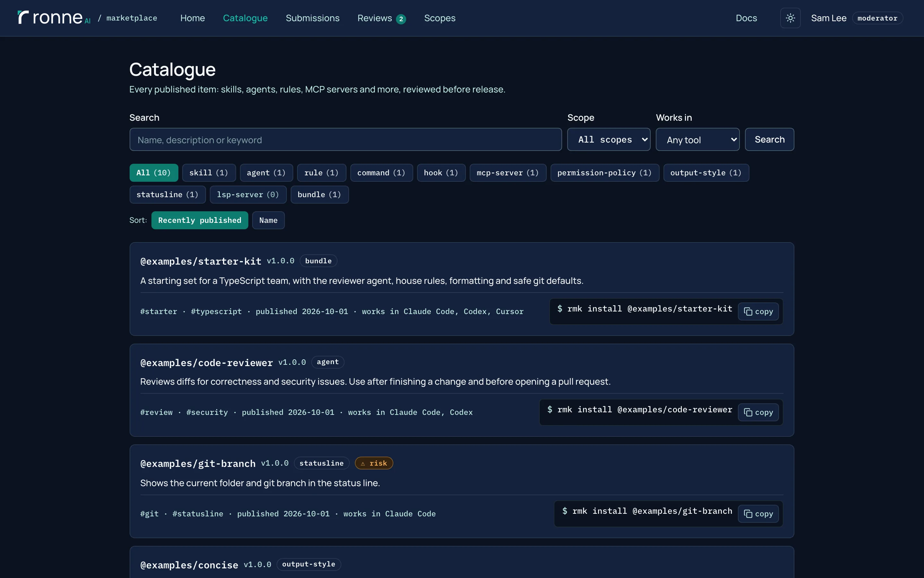Copy the git-branch install command
The width and height of the screenshot is (924, 578).
[x=758, y=514]
